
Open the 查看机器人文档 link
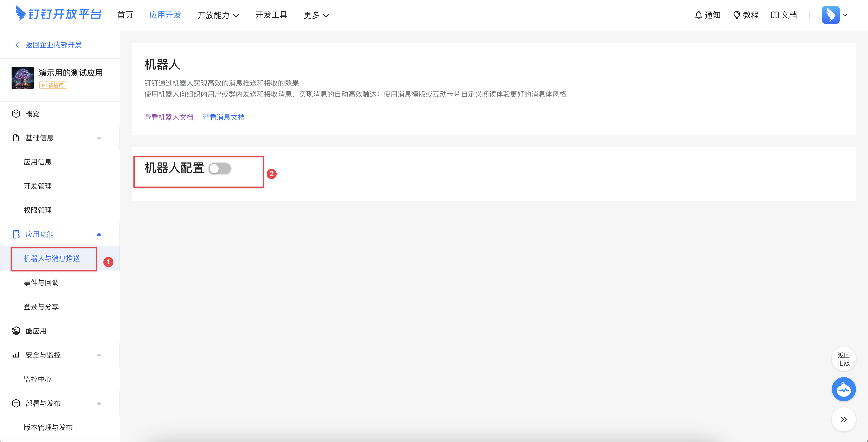click(x=169, y=117)
